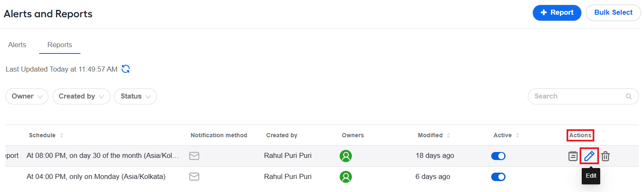Expand the Status filter dropdown
The image size is (644, 192).
click(x=136, y=96)
